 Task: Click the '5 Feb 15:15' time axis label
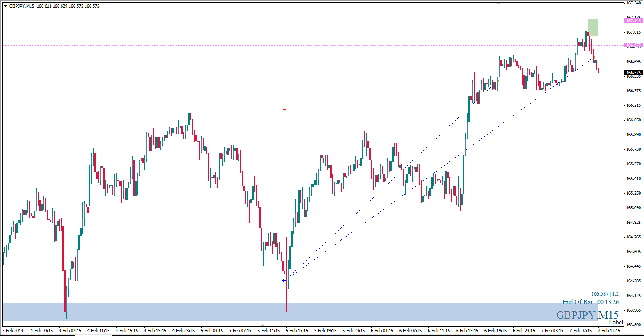click(x=297, y=330)
